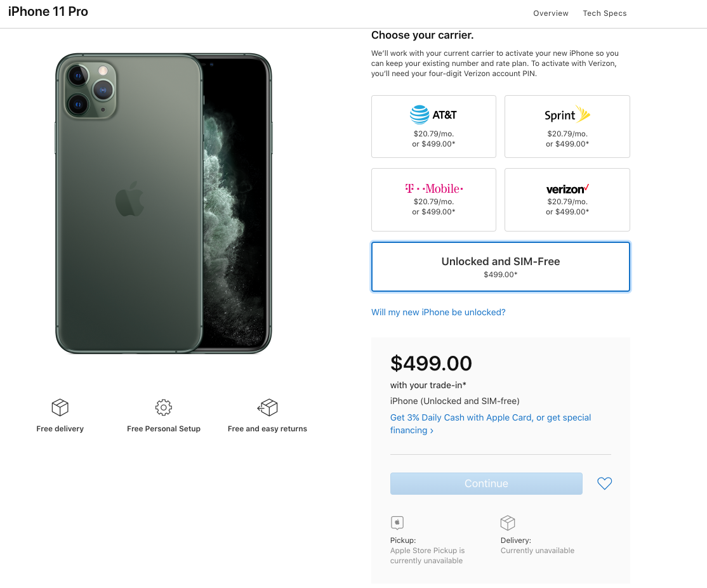Click the heart favorite icon
Viewport: 707px width, 588px height.
(604, 483)
